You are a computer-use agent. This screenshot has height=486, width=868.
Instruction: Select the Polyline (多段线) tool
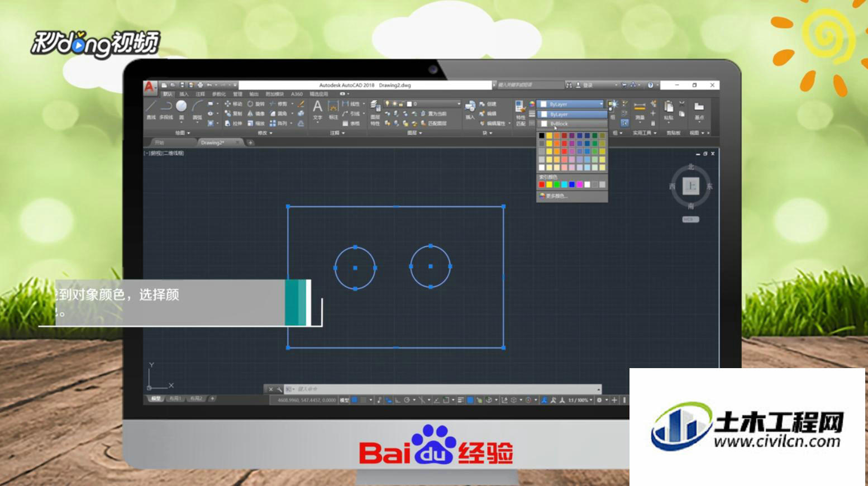point(166,109)
